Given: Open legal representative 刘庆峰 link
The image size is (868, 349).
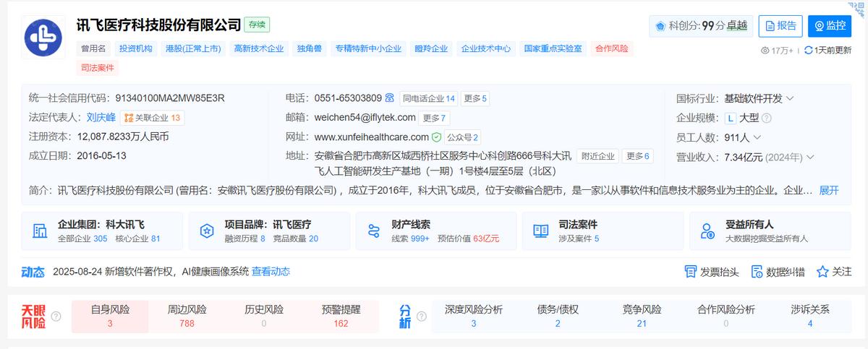Looking at the screenshot, I should coord(101,118).
